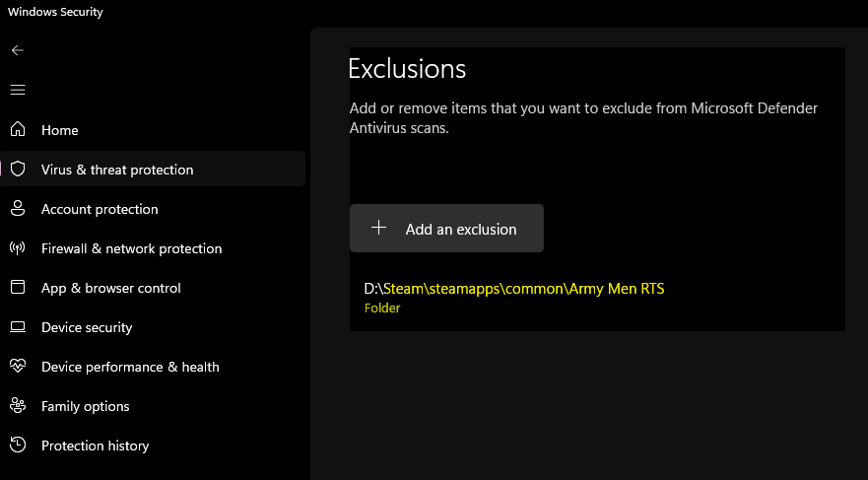Click the Protection history clock icon
868x480 pixels.
pos(17,446)
